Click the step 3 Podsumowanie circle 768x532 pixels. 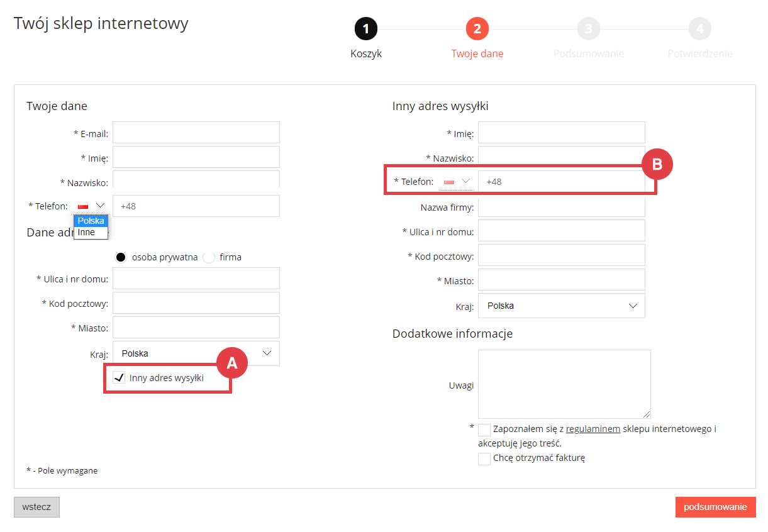tap(588, 29)
